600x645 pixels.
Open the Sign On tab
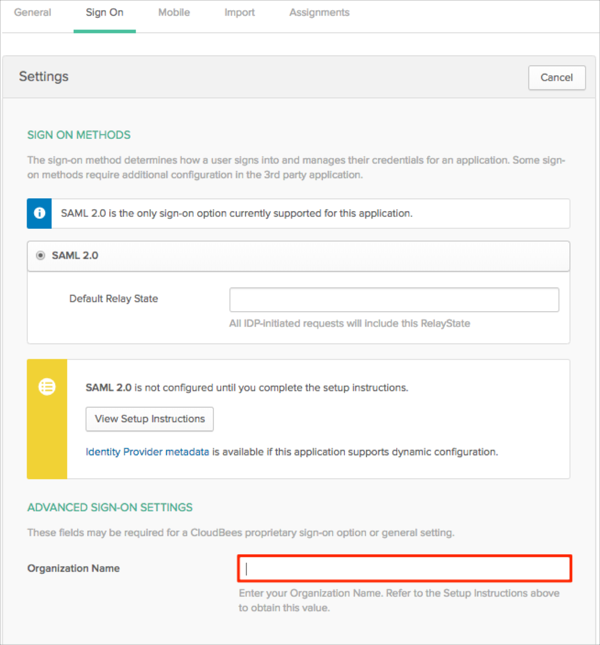(x=104, y=13)
